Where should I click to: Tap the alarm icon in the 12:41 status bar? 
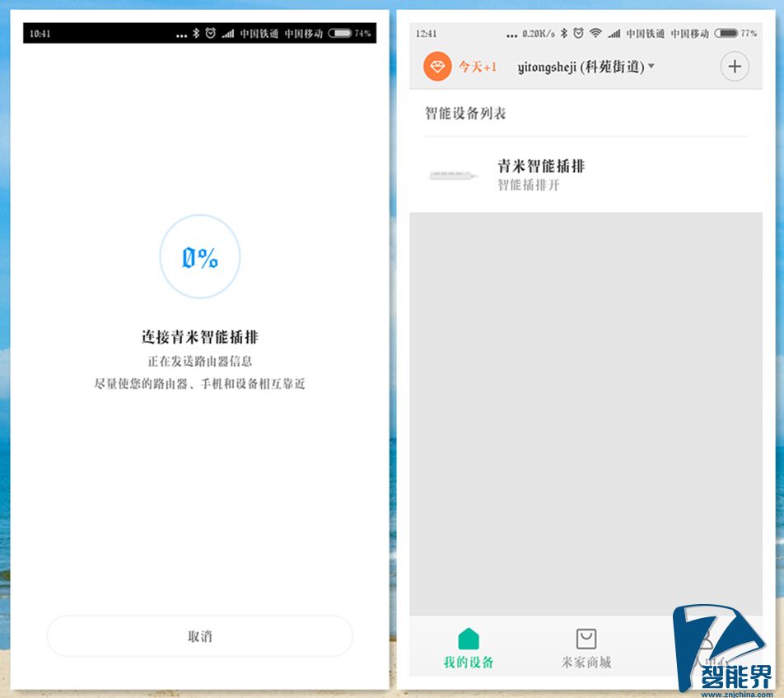pyautogui.click(x=578, y=33)
